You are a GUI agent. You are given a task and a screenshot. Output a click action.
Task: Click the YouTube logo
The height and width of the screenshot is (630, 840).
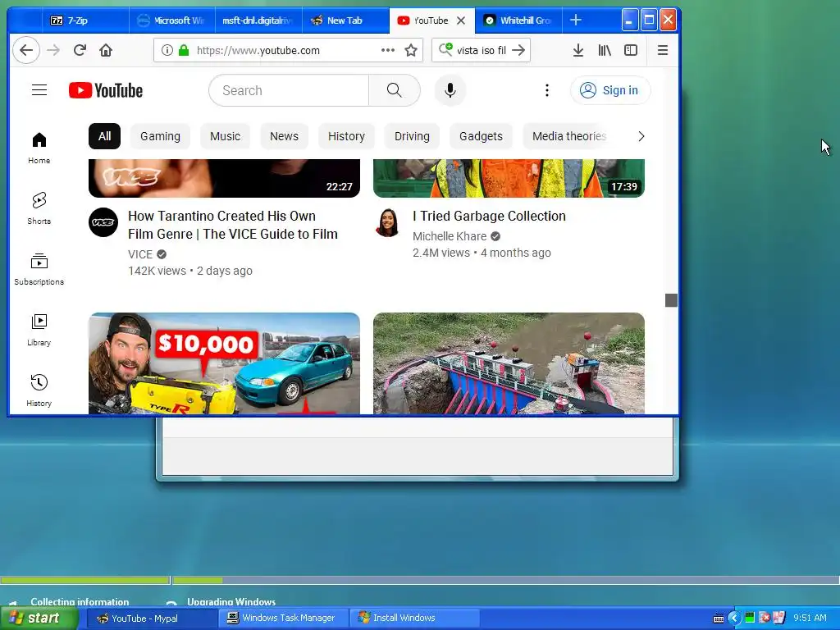[106, 90]
